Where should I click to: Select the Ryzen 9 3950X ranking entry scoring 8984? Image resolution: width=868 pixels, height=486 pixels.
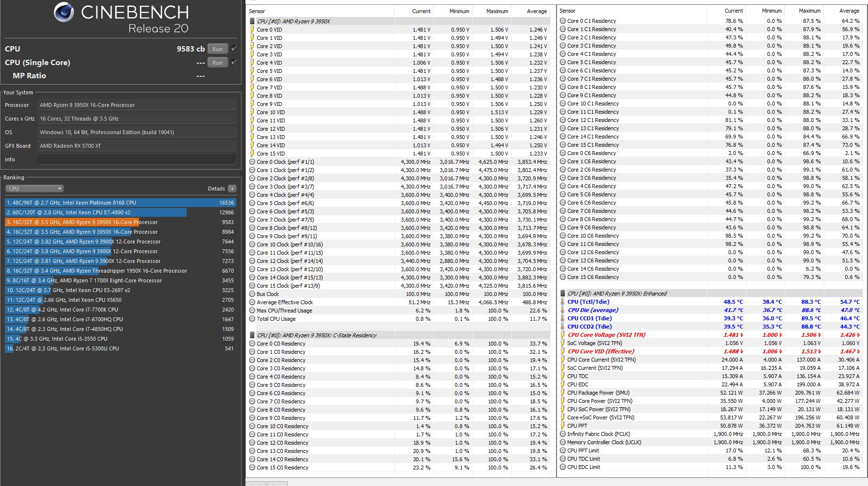point(121,232)
